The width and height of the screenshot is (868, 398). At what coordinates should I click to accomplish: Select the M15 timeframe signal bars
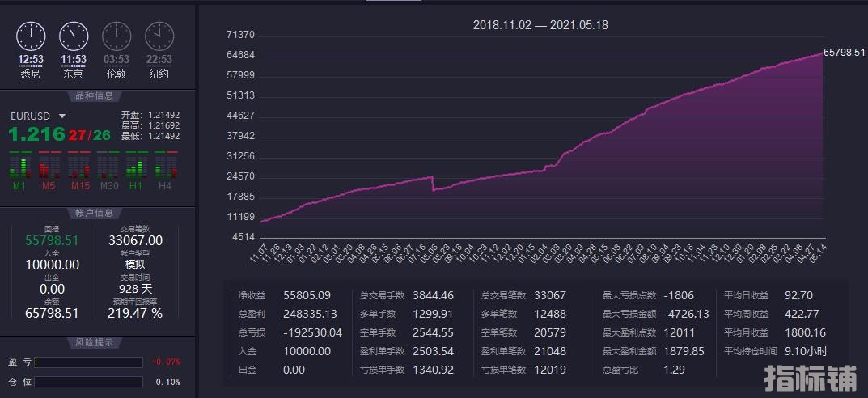click(78, 167)
